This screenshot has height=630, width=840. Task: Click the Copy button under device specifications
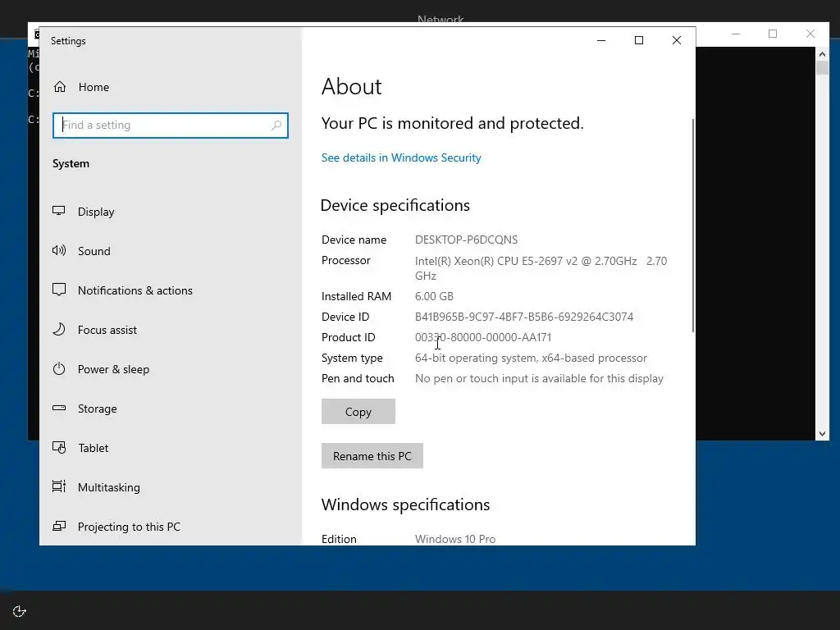(x=358, y=412)
